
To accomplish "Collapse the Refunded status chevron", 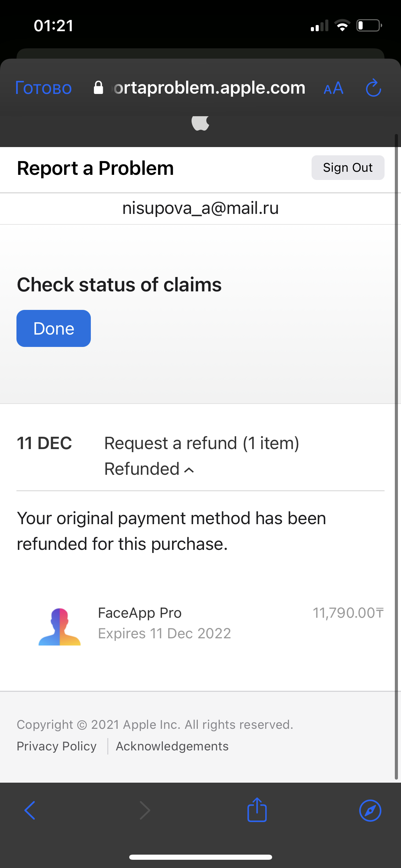I will point(189,470).
